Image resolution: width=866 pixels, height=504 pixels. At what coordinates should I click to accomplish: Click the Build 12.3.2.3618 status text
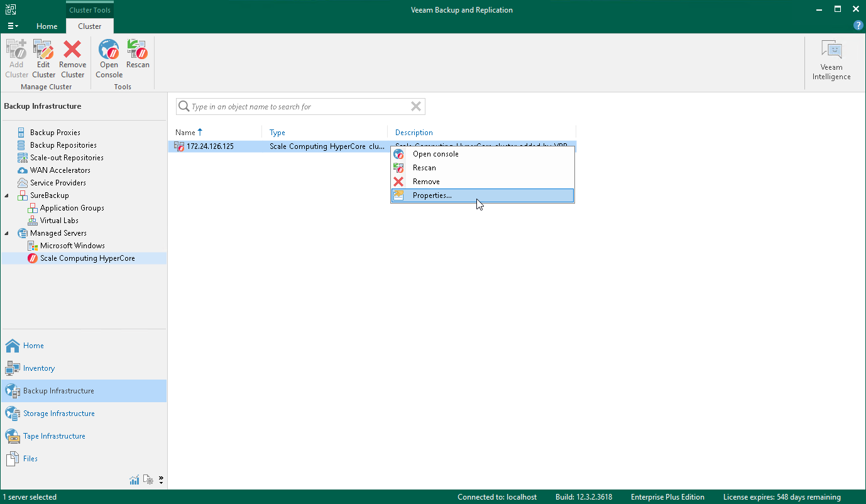point(584,497)
